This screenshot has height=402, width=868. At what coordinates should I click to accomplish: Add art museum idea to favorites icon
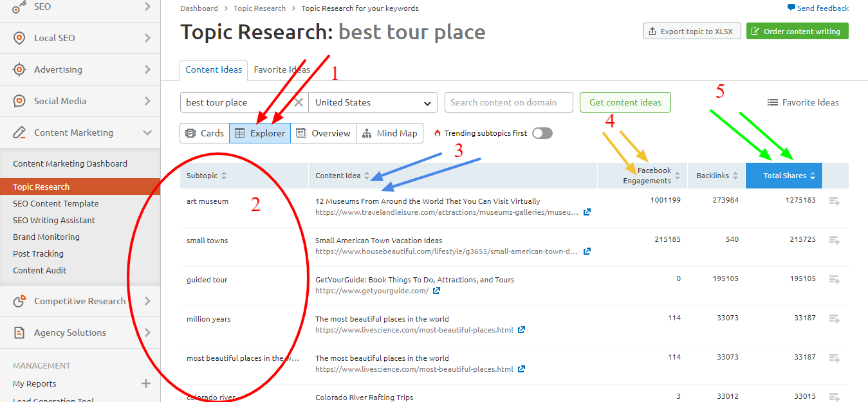[x=835, y=201]
